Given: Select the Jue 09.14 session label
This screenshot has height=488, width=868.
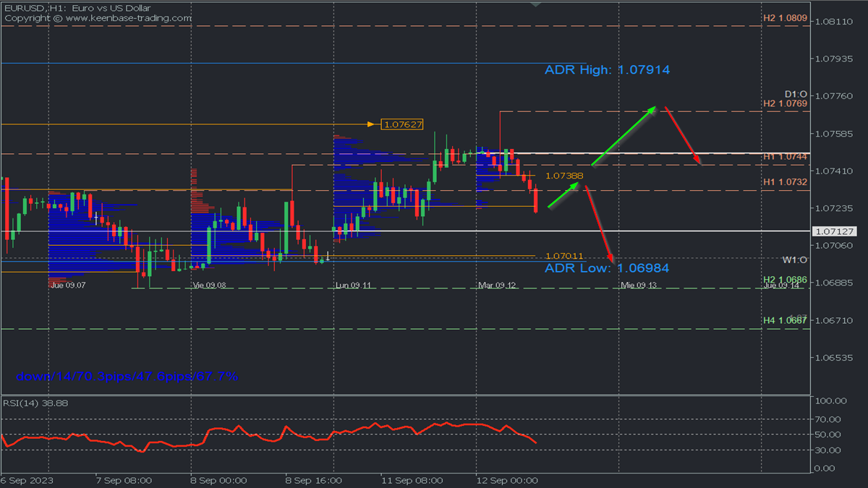Looking at the screenshot, I should click(x=782, y=286).
